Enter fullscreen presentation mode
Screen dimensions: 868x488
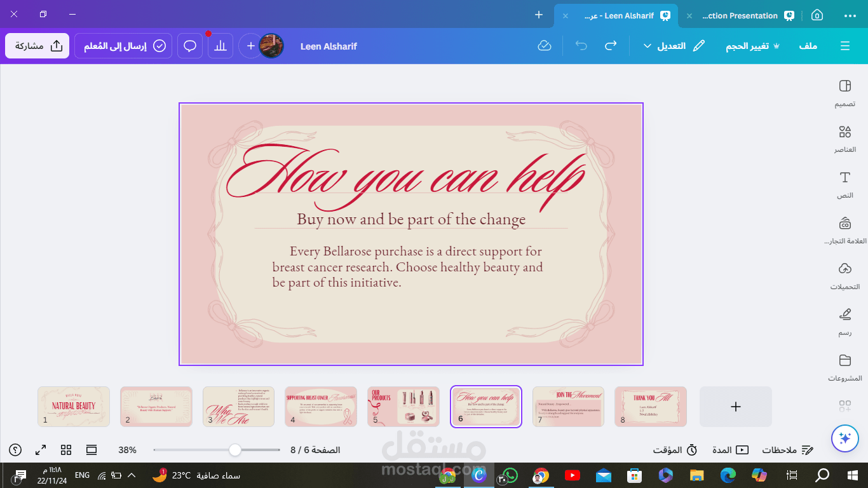41,450
